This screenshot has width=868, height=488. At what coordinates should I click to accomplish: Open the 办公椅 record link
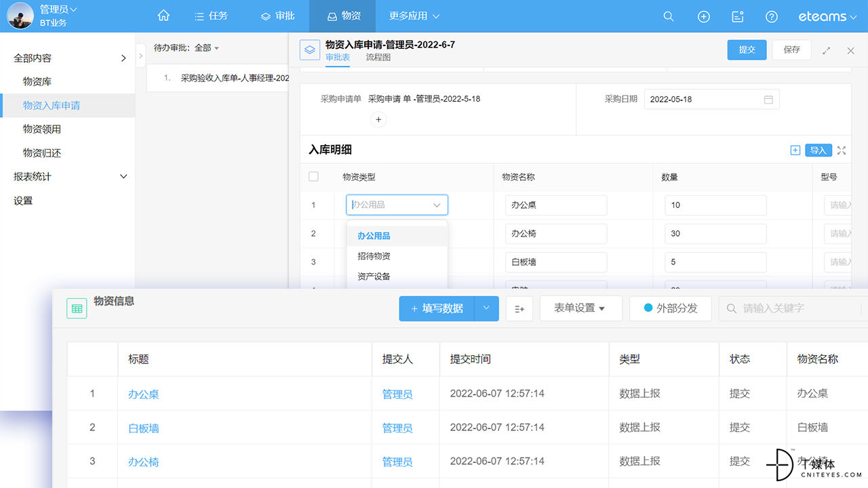tap(144, 462)
